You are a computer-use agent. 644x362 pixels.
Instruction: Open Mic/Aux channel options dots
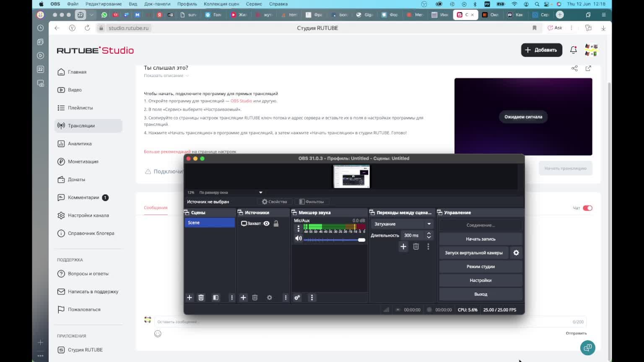299,229
